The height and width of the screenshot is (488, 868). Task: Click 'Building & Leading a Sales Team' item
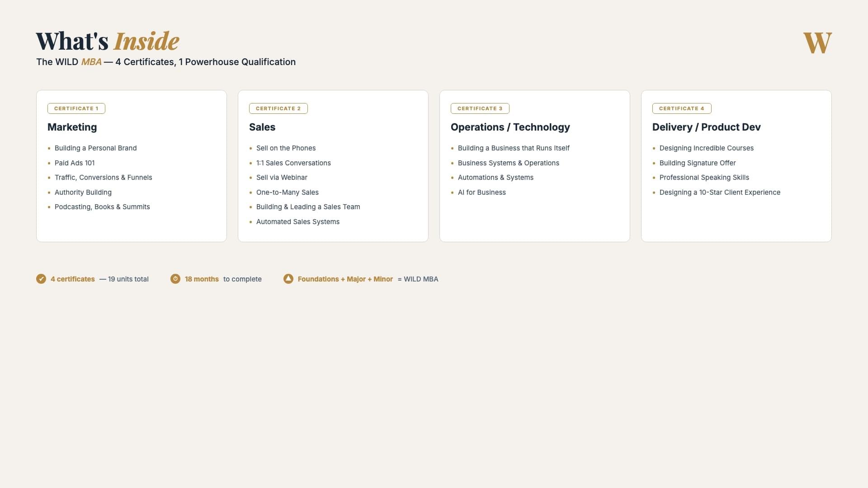[308, 207]
